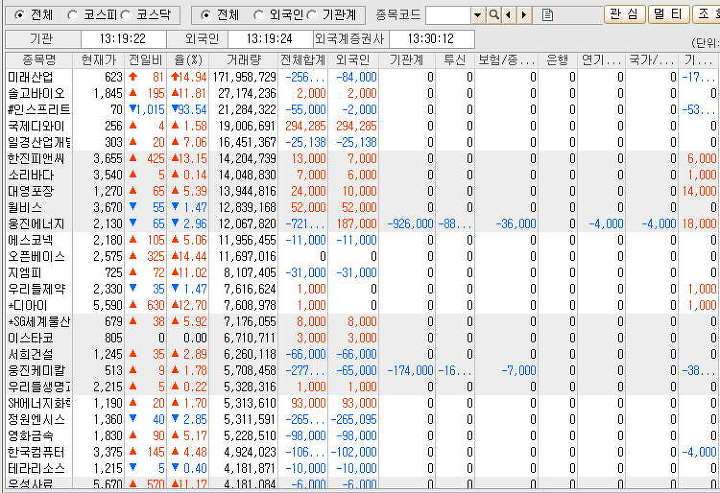This screenshot has height=493, width=720.
Task: Click the next stock right arrow
Action: click(524, 15)
